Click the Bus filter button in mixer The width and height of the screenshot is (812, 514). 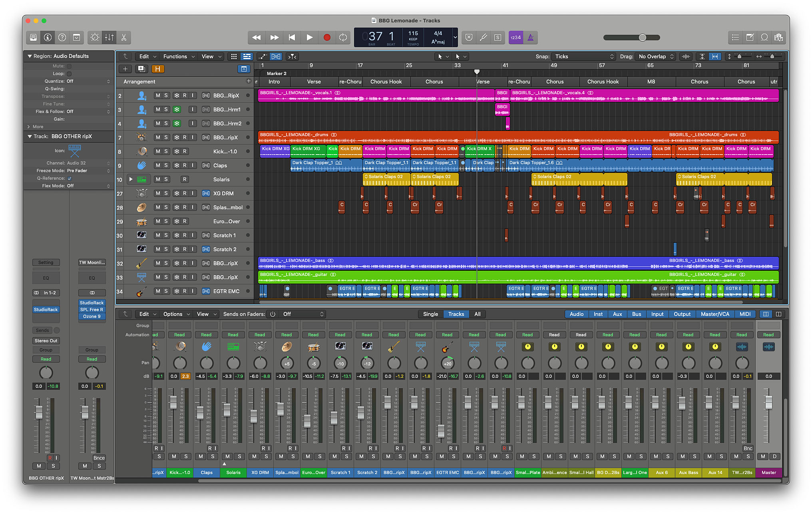point(636,314)
